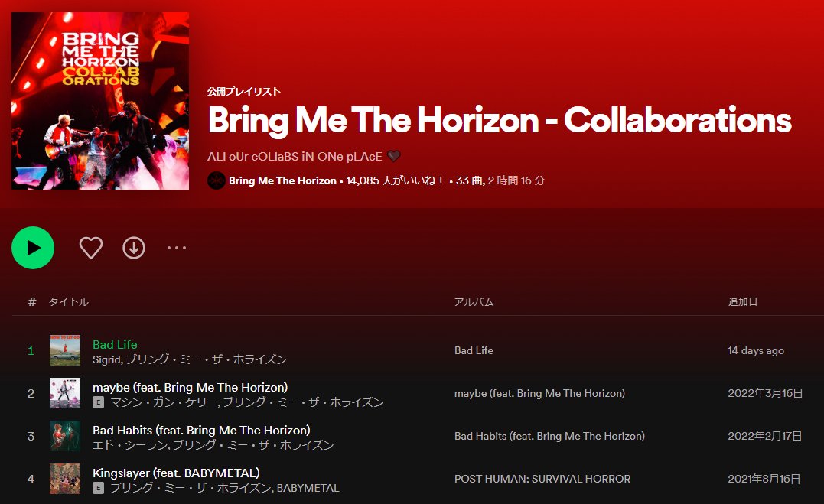Click the Kingslayer (feat. BABYMETAL) song title
This screenshot has width=824, height=504.
(176, 473)
